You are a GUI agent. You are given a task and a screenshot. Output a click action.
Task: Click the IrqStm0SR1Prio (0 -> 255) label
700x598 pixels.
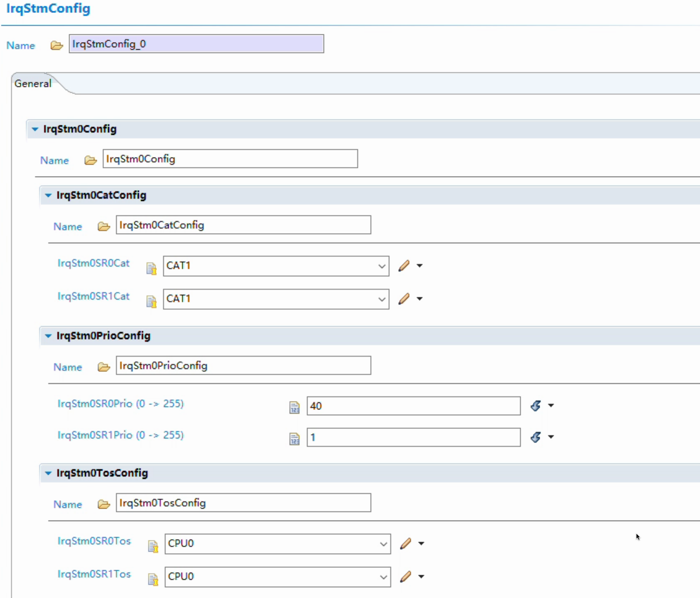pyautogui.click(x=121, y=435)
